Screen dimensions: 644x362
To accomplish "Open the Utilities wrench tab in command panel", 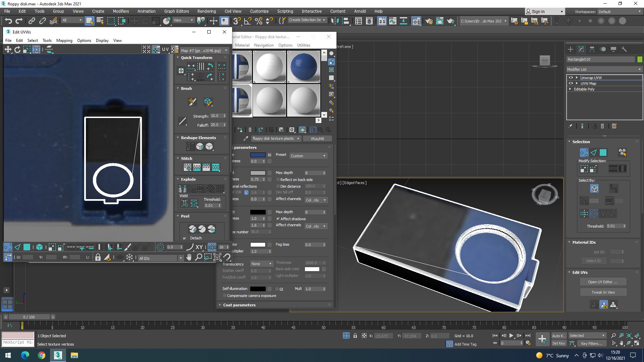I will pos(624,49).
